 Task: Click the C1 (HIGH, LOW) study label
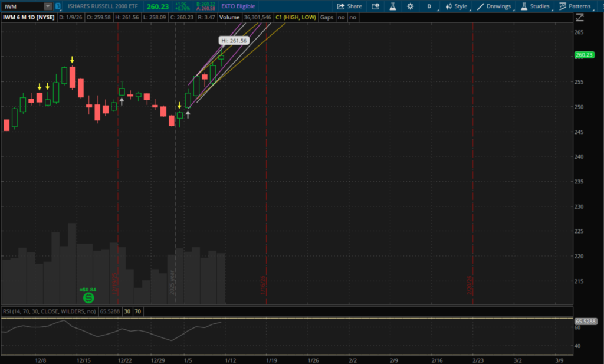[297, 18]
